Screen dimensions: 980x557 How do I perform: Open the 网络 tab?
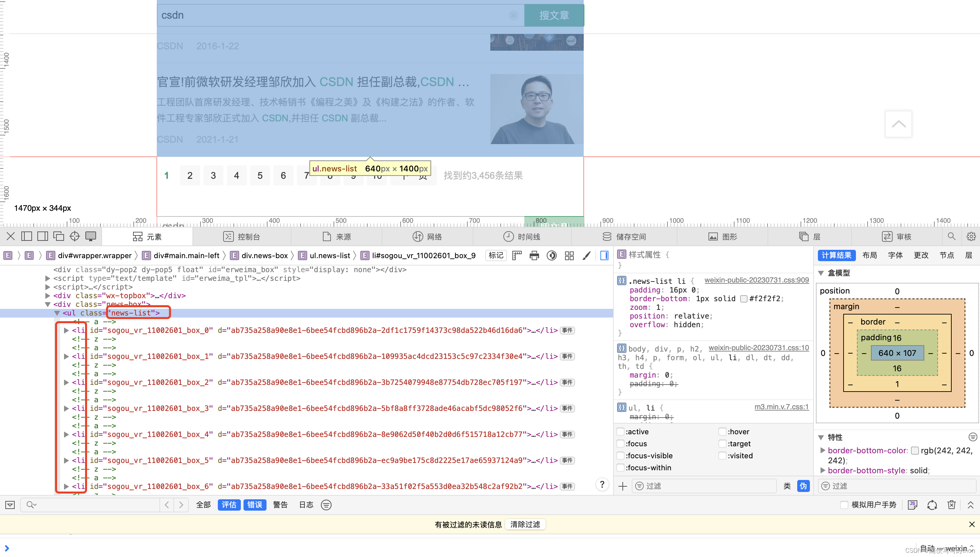point(427,236)
